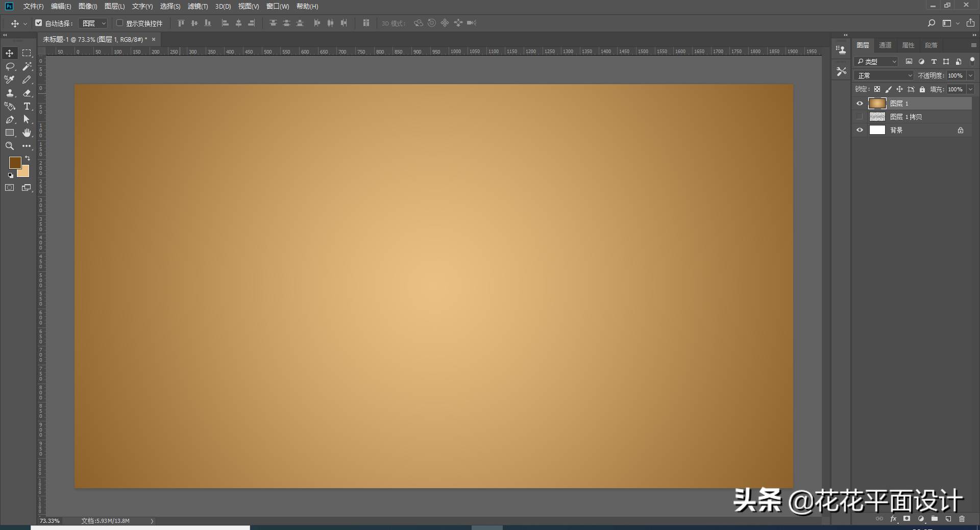Viewport: 980px width, 530px height.
Task: Add a layer mask
Action: [x=906, y=519]
